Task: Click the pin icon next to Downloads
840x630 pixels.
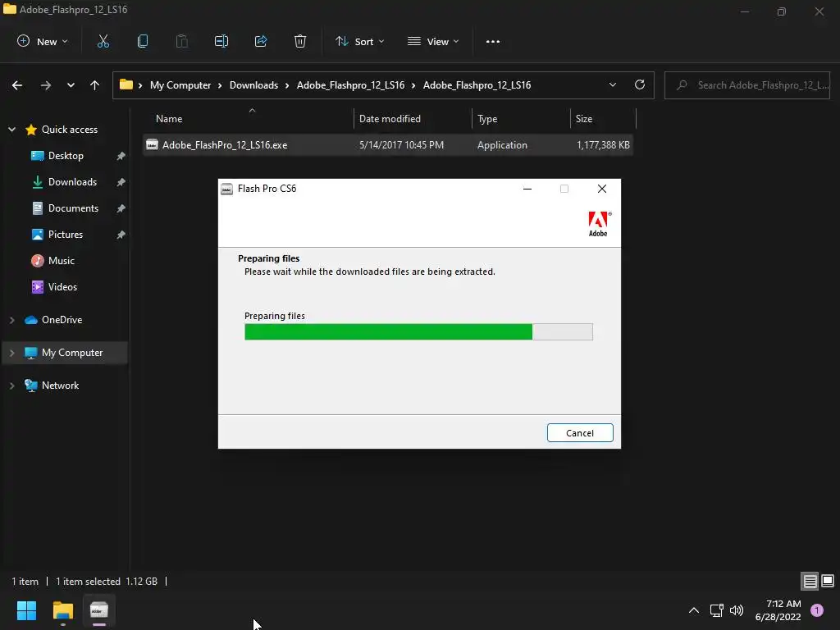Action: coord(121,182)
